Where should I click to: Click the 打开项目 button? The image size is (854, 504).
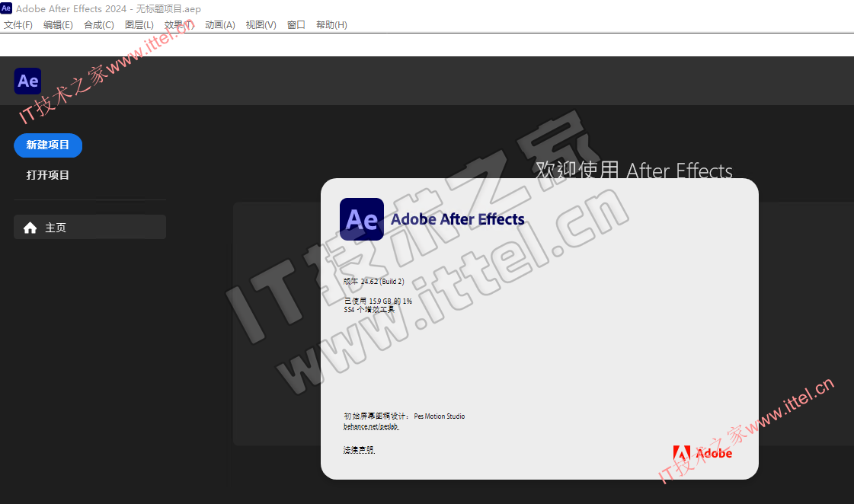click(x=48, y=175)
